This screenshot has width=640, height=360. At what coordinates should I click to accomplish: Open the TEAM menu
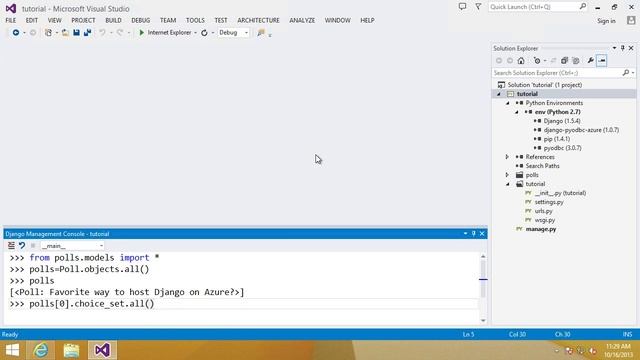click(168, 20)
